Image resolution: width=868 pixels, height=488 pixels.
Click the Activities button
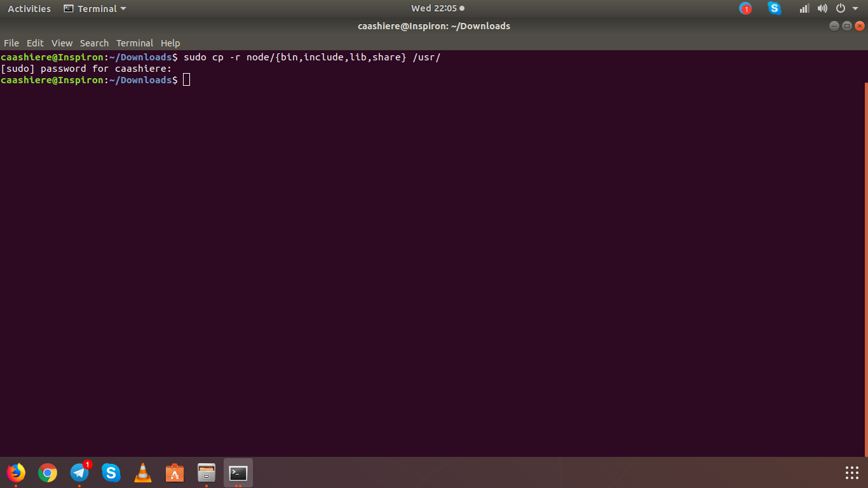point(29,8)
